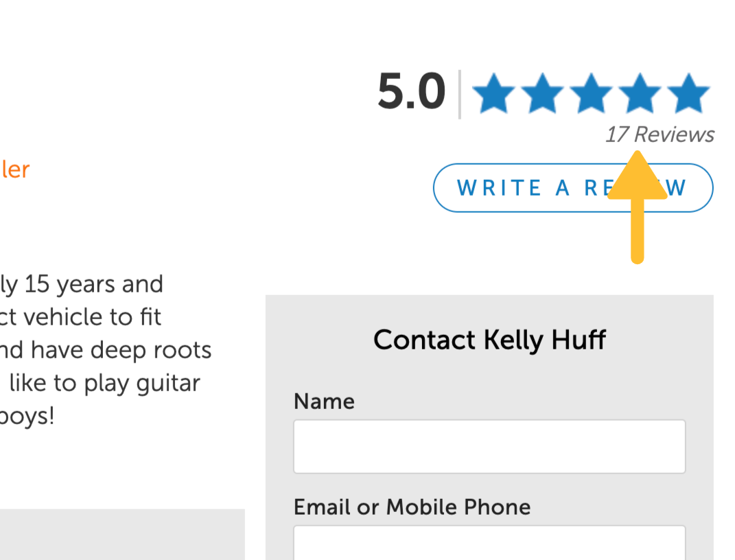This screenshot has width=735, height=560.
Task: Click the gray panel below the bio
Action: 122,534
